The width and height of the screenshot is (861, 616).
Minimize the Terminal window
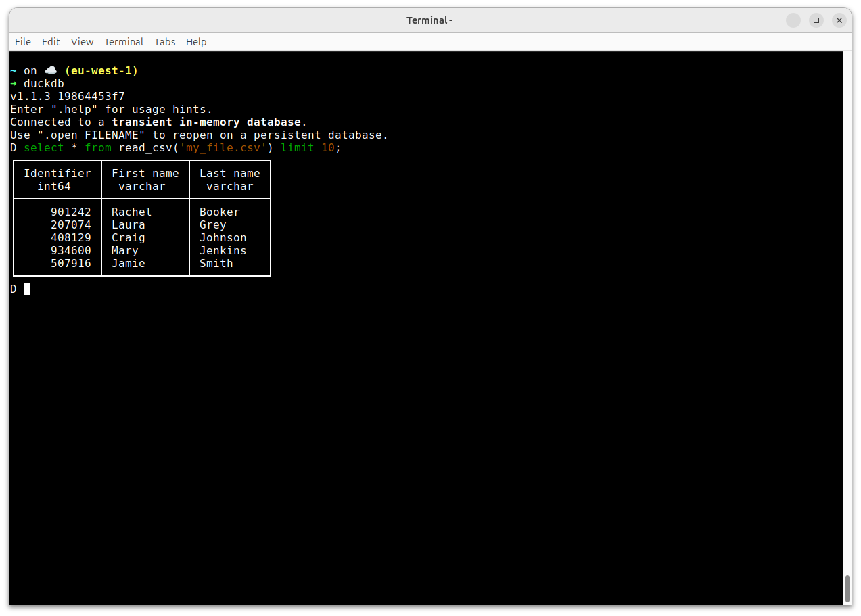(x=793, y=20)
